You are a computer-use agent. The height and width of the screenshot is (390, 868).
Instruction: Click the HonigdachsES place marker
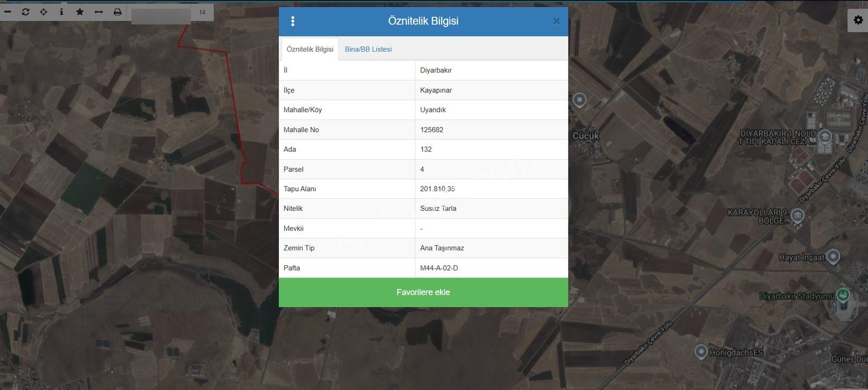pos(701,351)
